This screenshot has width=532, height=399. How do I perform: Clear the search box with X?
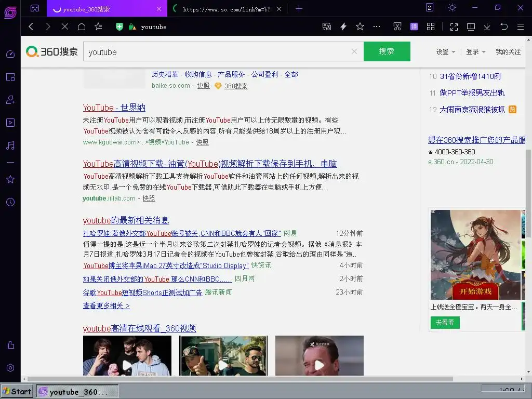(354, 51)
